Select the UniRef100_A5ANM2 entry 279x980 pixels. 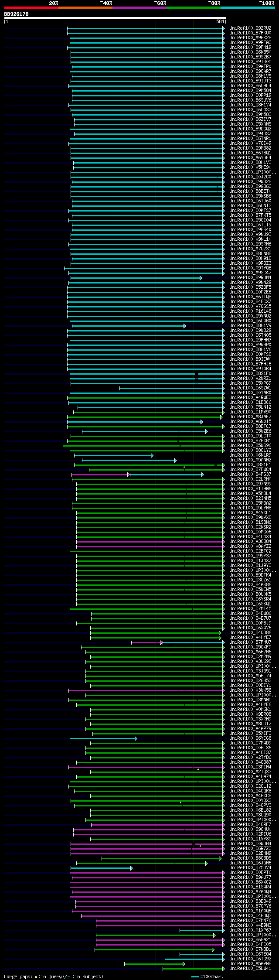pyautogui.click(x=250, y=460)
